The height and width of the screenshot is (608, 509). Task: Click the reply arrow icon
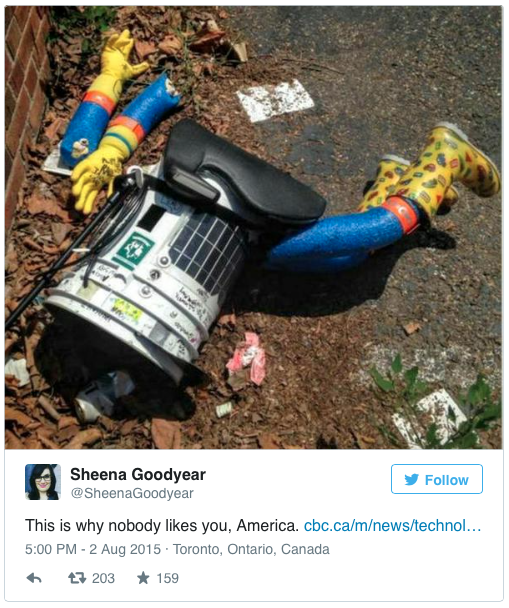[34, 578]
